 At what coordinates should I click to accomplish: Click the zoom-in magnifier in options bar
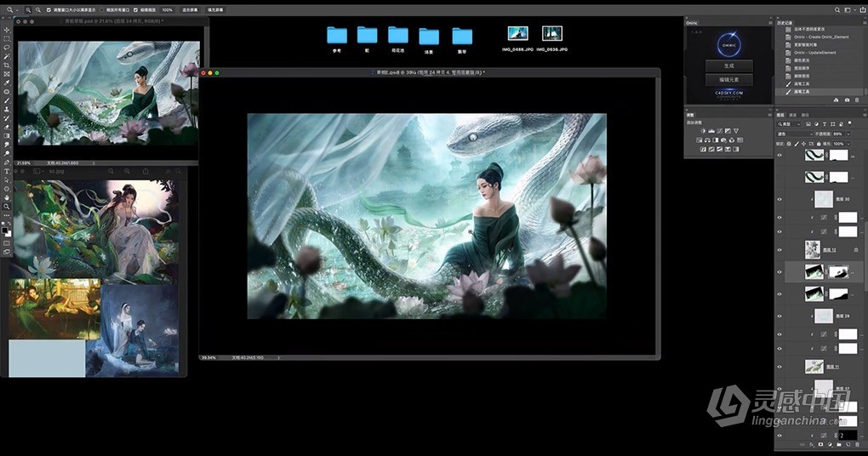pyautogui.click(x=27, y=9)
